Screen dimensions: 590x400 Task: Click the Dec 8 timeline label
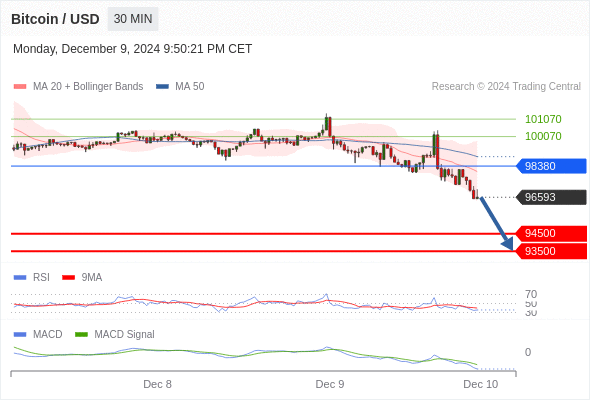click(x=157, y=384)
